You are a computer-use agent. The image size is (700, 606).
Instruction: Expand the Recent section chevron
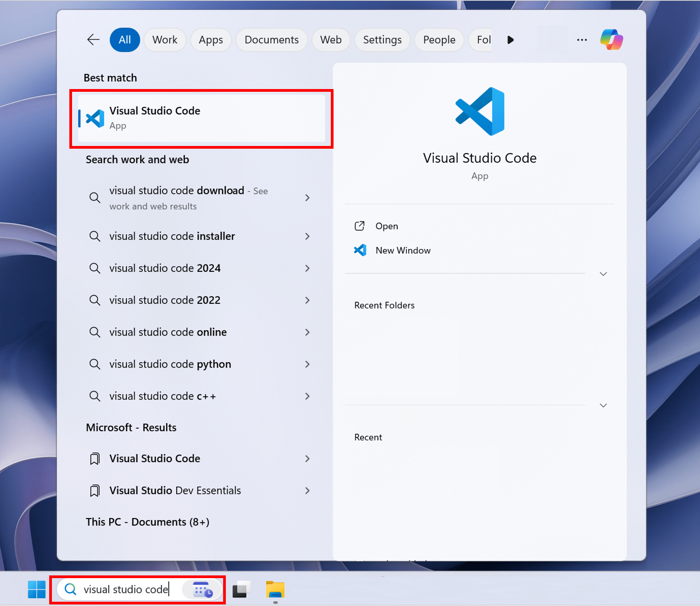point(603,405)
